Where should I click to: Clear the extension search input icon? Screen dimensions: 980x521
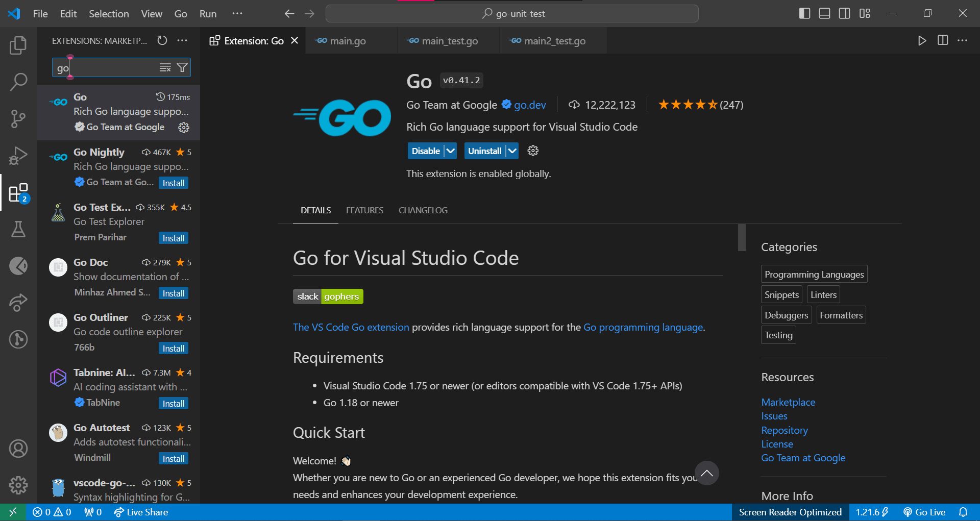point(165,67)
